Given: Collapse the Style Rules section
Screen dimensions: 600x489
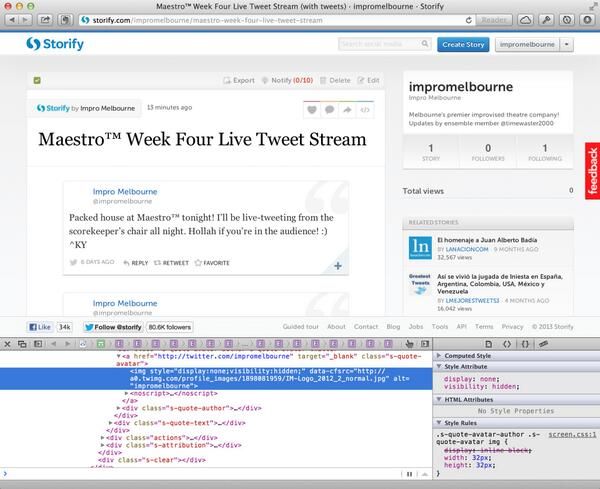Looking at the screenshot, I should point(439,423).
